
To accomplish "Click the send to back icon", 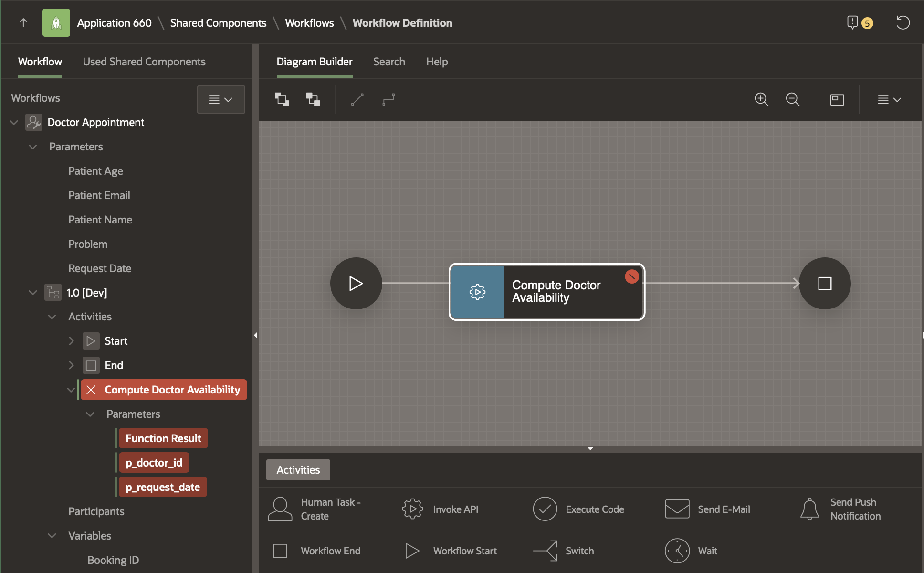I will pos(313,99).
